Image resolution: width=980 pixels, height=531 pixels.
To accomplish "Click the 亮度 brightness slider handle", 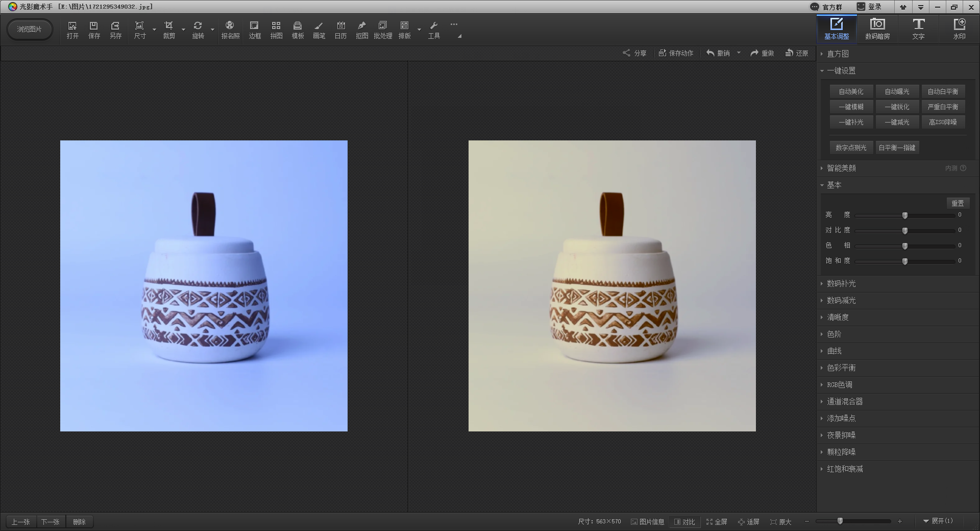I will click(x=905, y=215).
